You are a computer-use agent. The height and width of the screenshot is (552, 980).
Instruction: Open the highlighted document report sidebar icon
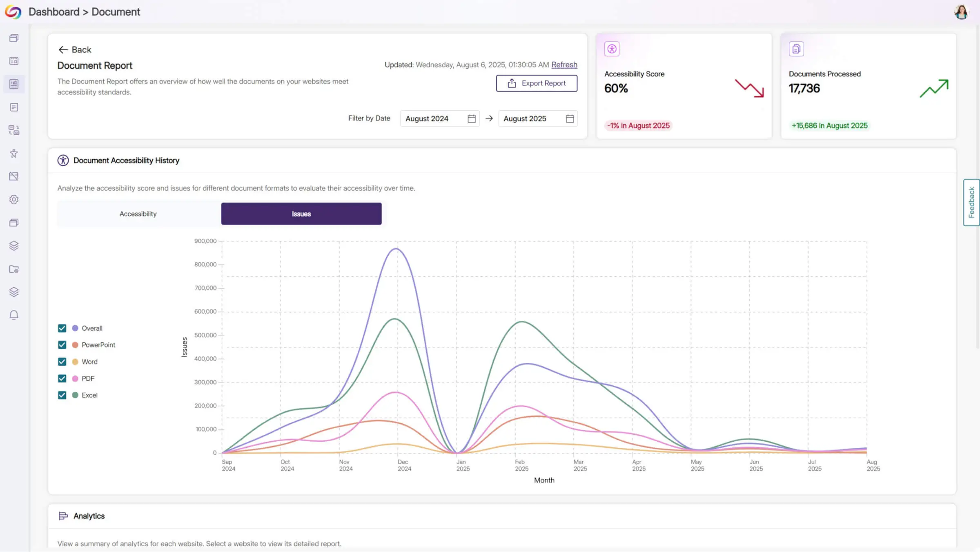(x=14, y=84)
